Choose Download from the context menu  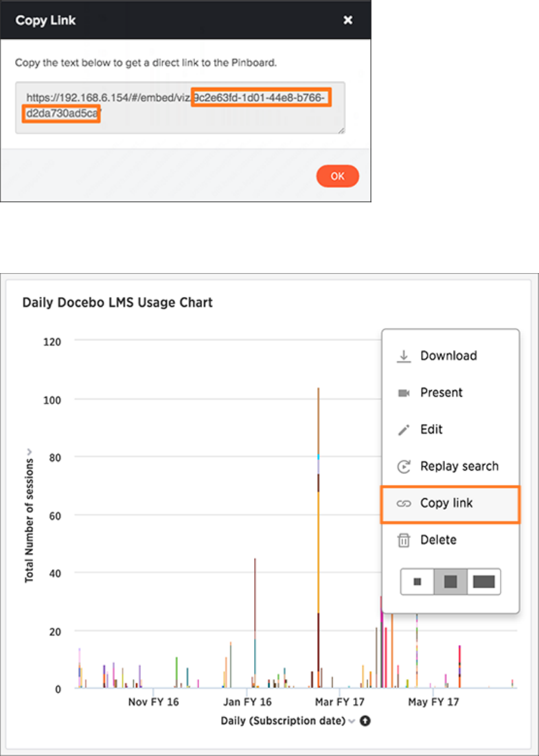[448, 356]
